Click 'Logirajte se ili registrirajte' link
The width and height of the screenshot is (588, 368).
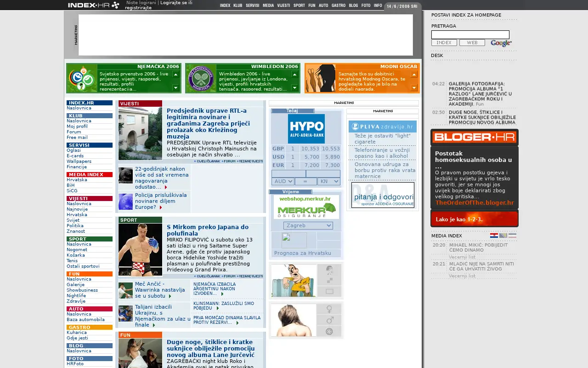pyautogui.click(x=158, y=5)
